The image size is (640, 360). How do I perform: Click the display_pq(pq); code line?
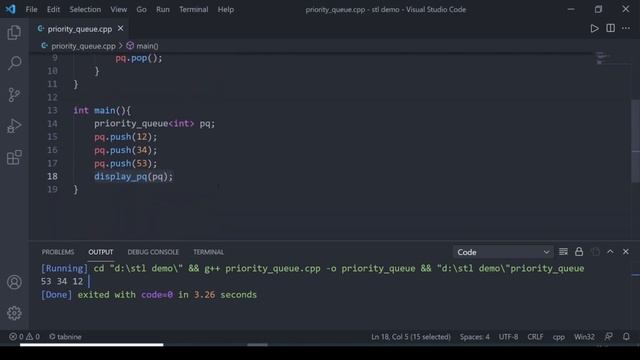pos(133,176)
